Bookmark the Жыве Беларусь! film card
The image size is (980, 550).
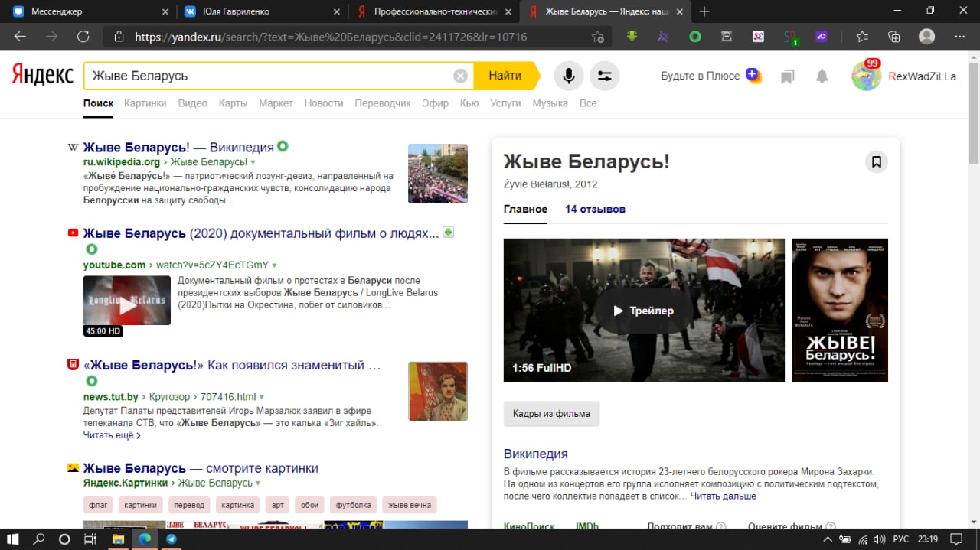point(877,161)
